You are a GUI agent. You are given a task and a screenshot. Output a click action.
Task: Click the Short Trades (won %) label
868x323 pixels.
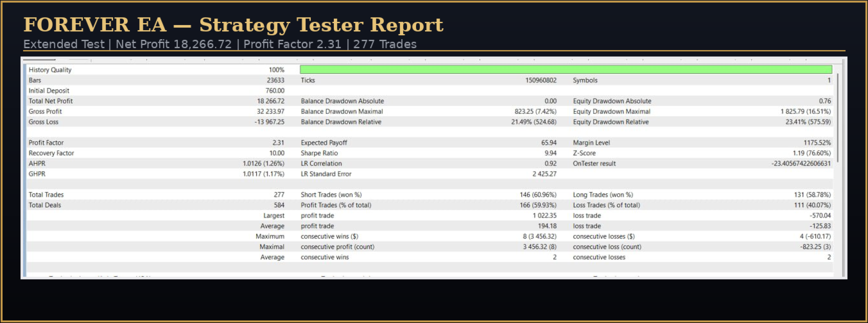(331, 195)
